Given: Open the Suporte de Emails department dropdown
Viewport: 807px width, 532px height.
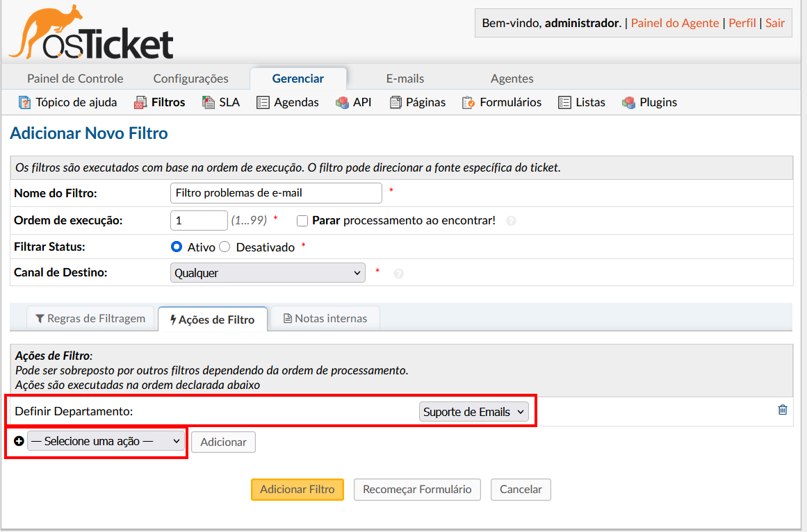Looking at the screenshot, I should click(473, 411).
